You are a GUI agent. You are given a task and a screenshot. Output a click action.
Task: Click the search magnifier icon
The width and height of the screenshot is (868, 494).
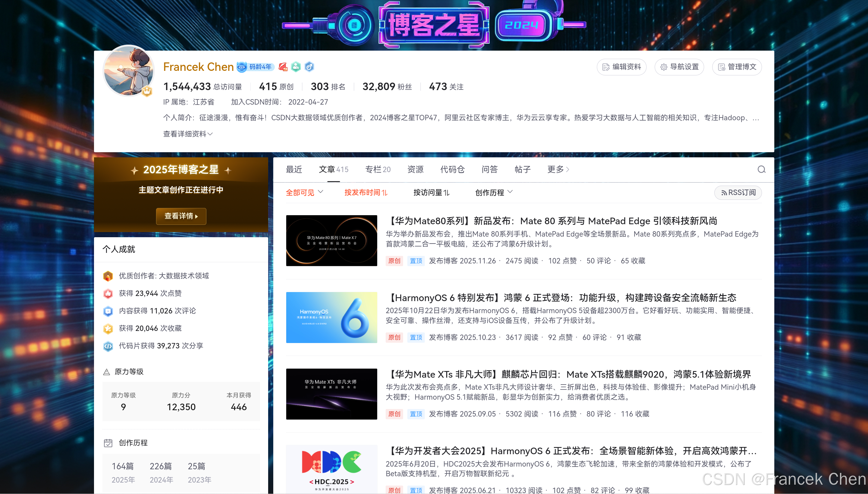(761, 169)
